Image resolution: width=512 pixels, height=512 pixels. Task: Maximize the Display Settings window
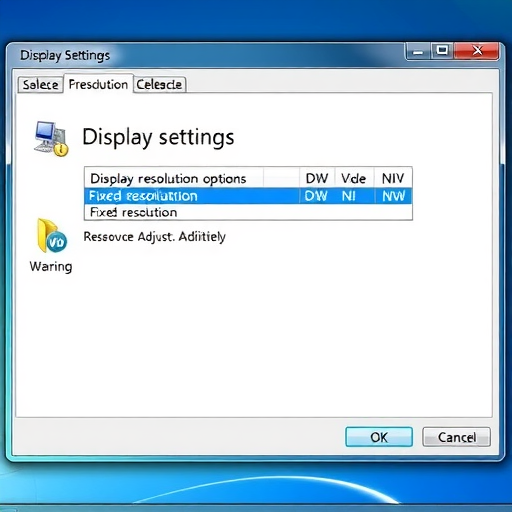[442, 51]
